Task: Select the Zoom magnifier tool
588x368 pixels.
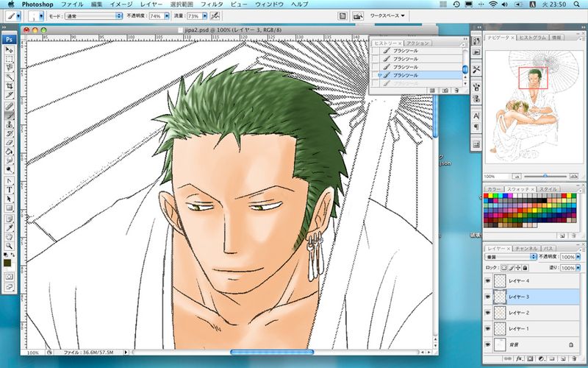Action: (x=9, y=247)
